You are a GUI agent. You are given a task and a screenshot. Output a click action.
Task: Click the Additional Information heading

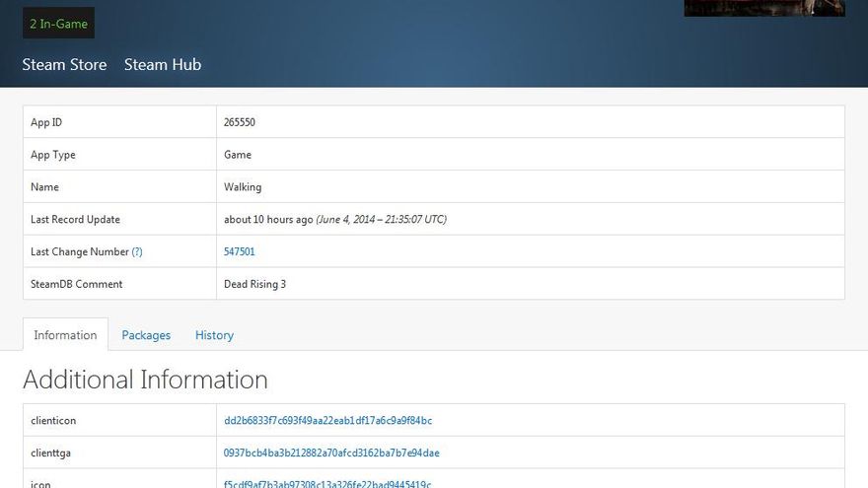click(145, 380)
